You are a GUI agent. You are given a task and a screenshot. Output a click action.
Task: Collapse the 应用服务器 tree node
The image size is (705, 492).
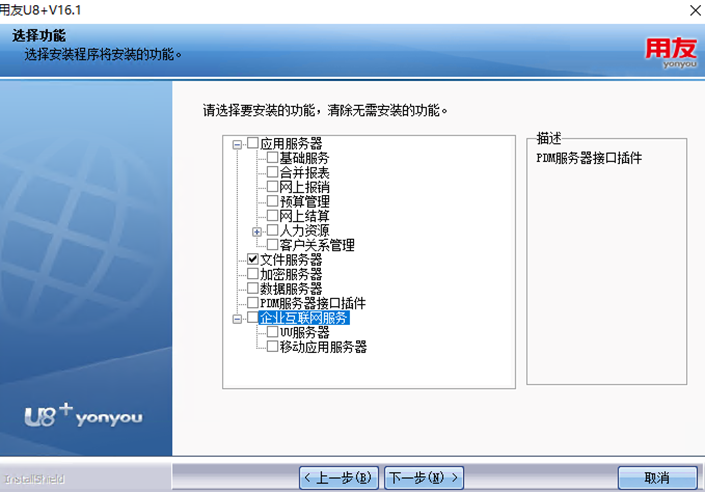click(237, 144)
